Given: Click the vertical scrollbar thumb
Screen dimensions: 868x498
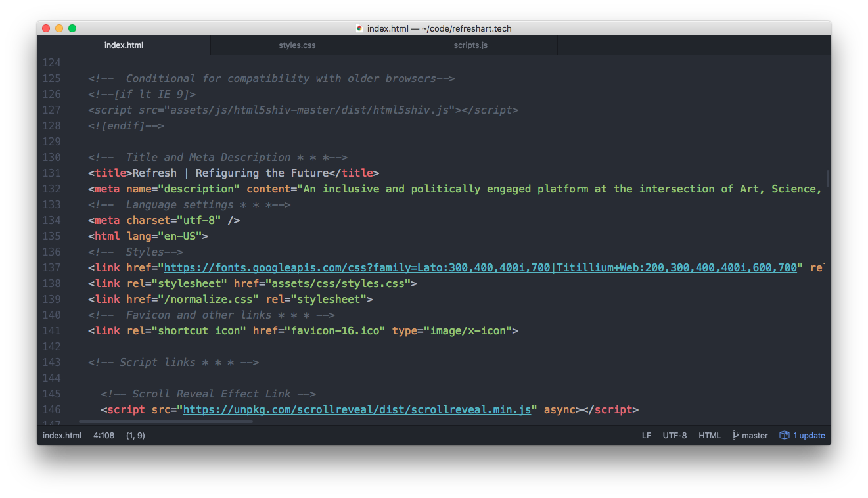Looking at the screenshot, I should tap(828, 178).
